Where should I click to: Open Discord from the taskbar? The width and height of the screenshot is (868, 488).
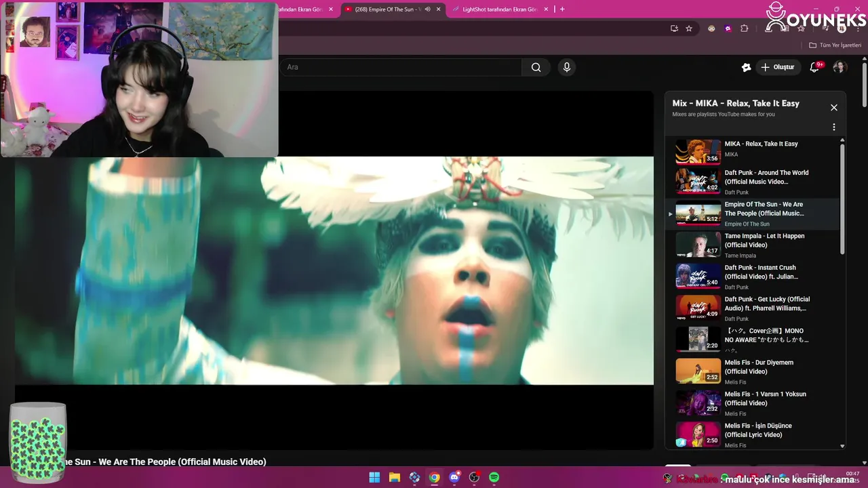pos(454,477)
